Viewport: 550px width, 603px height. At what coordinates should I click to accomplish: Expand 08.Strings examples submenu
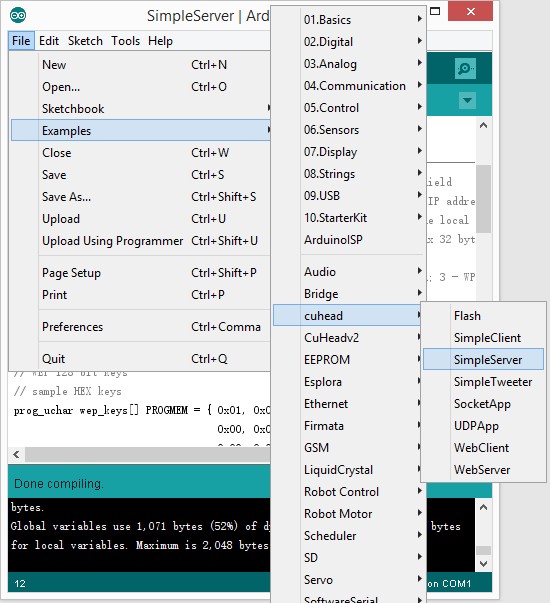[x=348, y=173]
